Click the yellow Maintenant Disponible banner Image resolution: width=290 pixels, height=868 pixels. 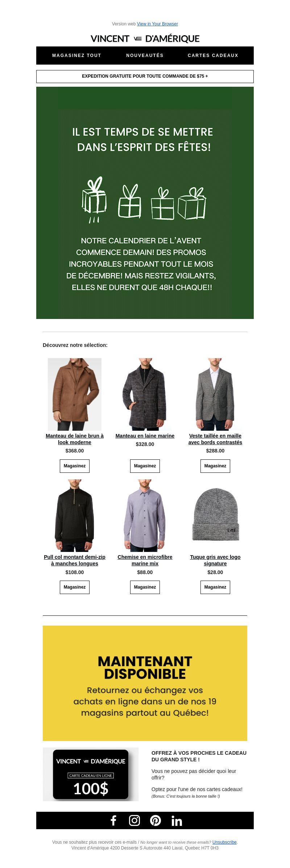coord(145,683)
